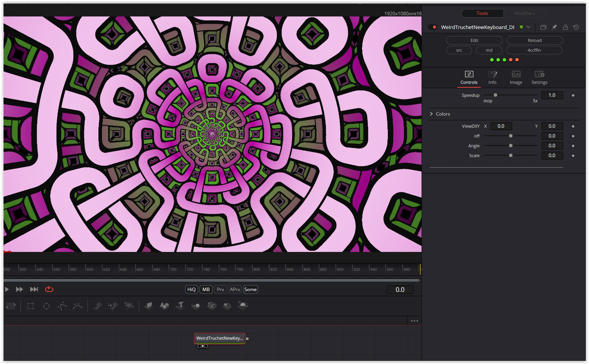The width and height of the screenshot is (589, 364).
Task: Open the Some render option
Action: pyautogui.click(x=251, y=290)
